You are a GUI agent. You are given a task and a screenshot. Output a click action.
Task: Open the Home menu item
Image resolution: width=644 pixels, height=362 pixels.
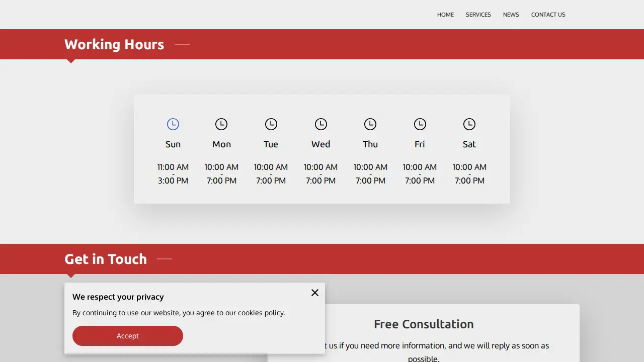445,15
